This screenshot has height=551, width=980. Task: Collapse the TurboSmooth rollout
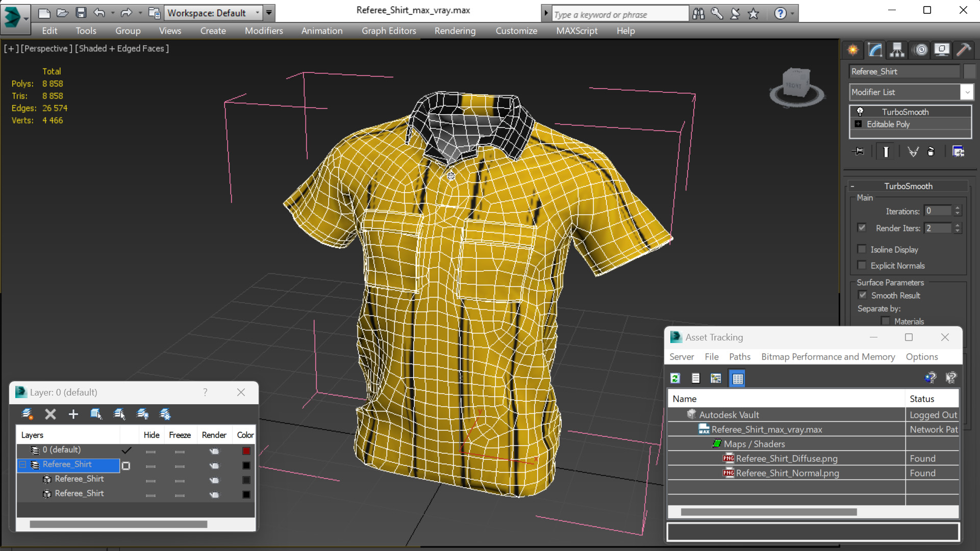(x=852, y=186)
